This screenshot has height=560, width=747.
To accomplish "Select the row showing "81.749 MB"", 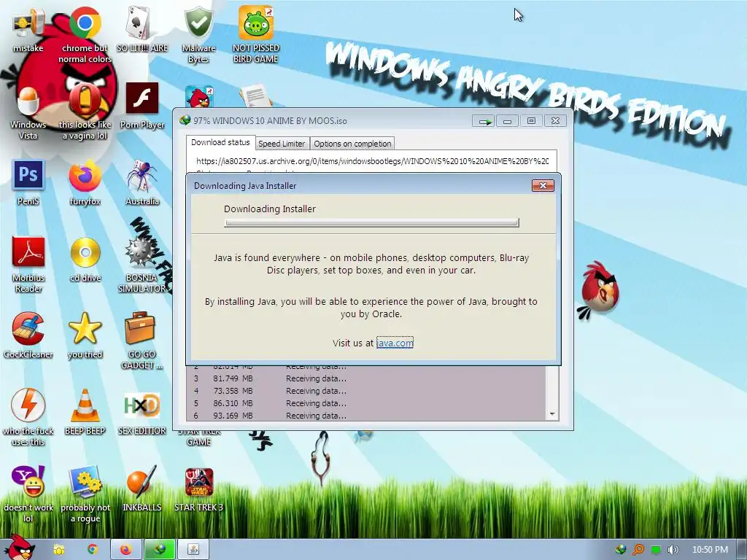I will click(x=366, y=378).
